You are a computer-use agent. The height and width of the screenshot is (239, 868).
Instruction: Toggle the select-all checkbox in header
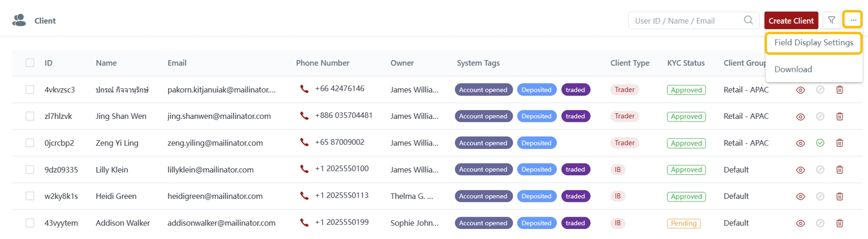click(30, 63)
